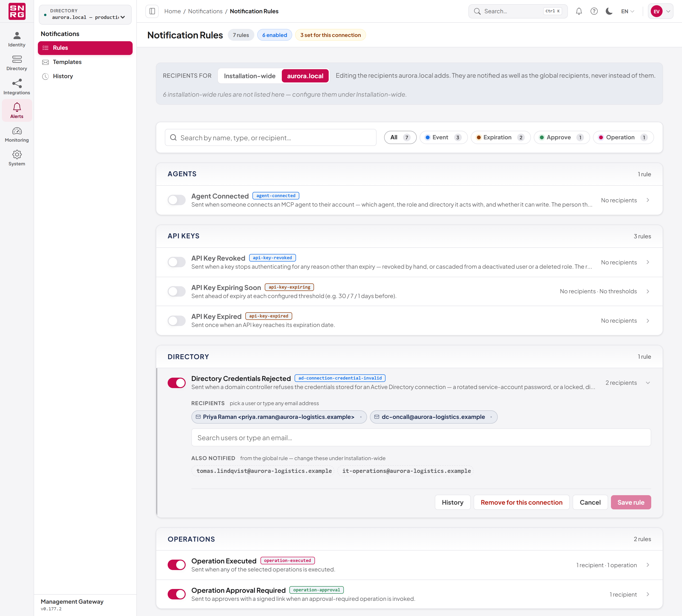Click the EV user avatar
This screenshot has height=616, width=682.
point(656,11)
